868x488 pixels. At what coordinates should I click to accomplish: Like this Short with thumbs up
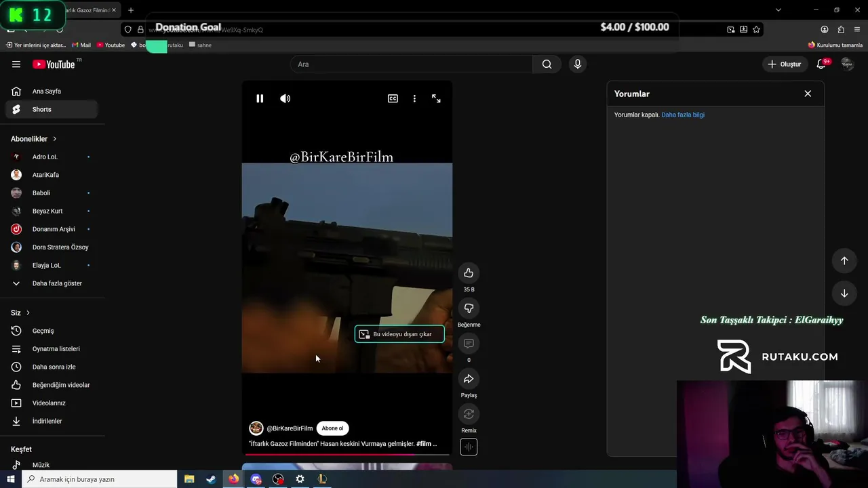(x=469, y=273)
